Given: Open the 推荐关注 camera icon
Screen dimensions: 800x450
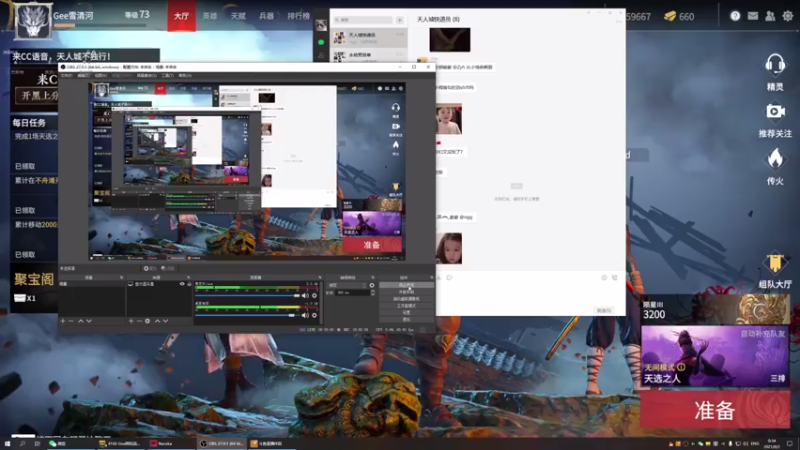Looking at the screenshot, I should coord(775,111).
